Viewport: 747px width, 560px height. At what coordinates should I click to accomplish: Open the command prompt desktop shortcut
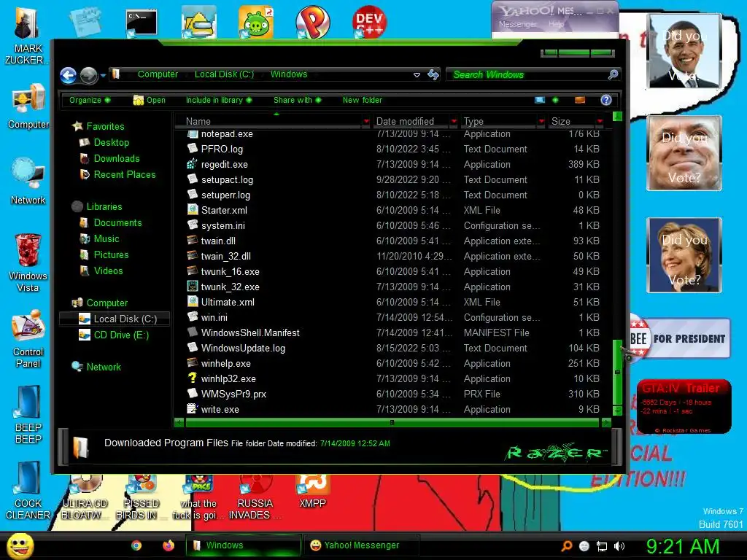(x=142, y=23)
